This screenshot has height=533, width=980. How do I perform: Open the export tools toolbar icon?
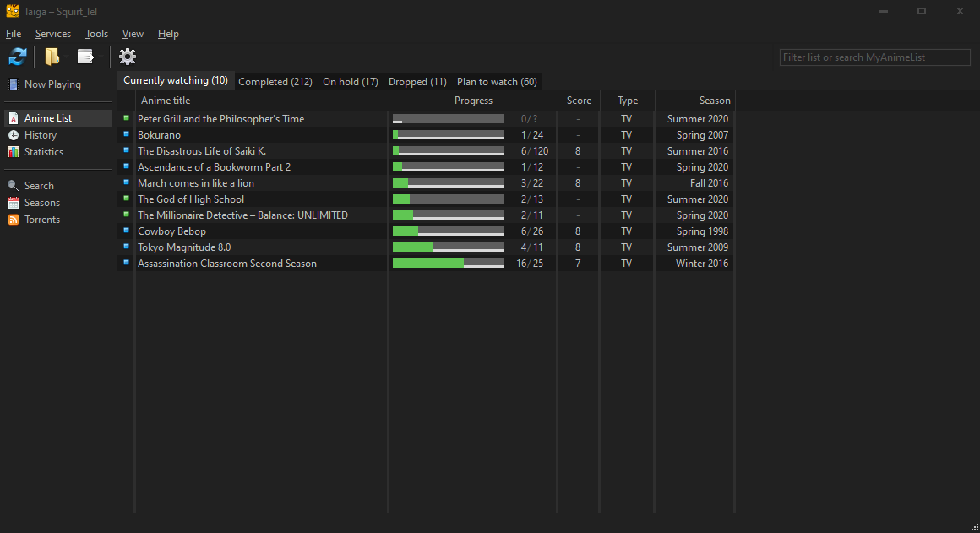pyautogui.click(x=85, y=57)
